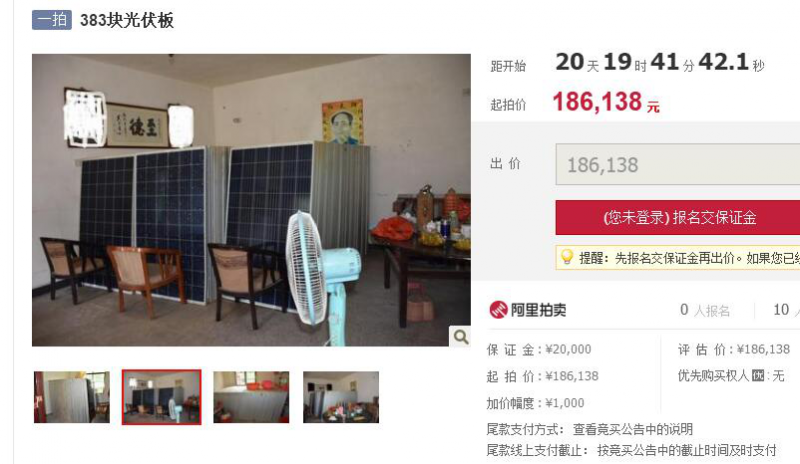
Task: Click the countdown timer display
Action: pos(660,63)
